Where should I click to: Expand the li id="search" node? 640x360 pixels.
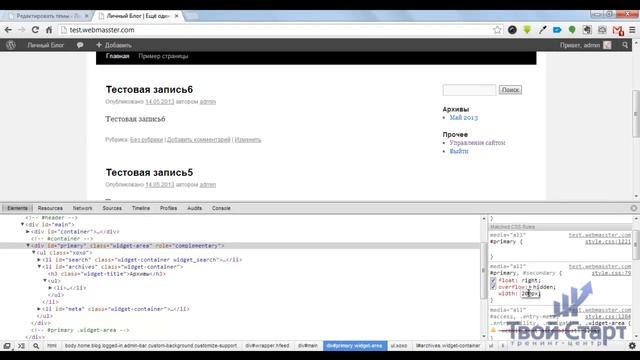point(39,260)
